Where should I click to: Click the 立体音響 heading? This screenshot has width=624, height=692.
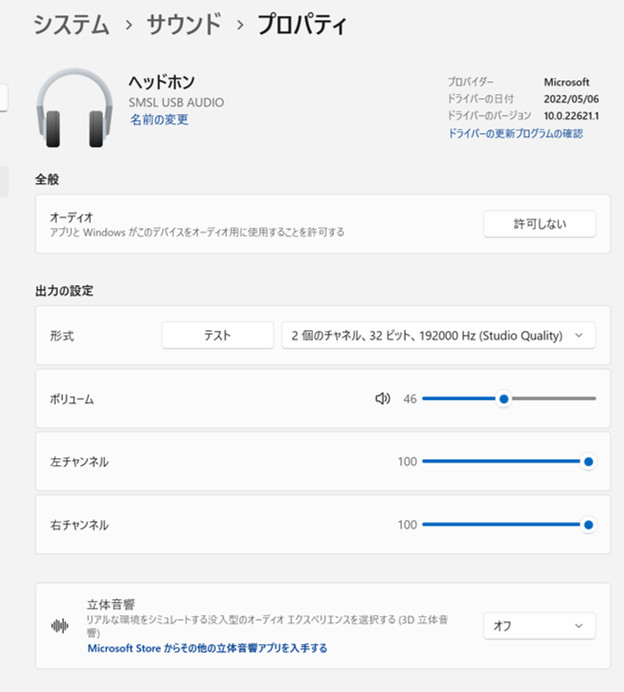click(111, 604)
